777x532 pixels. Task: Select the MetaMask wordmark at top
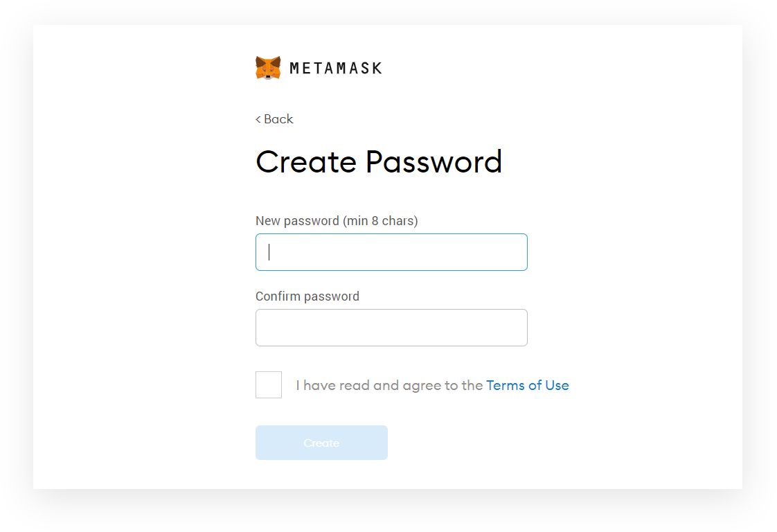click(x=337, y=68)
